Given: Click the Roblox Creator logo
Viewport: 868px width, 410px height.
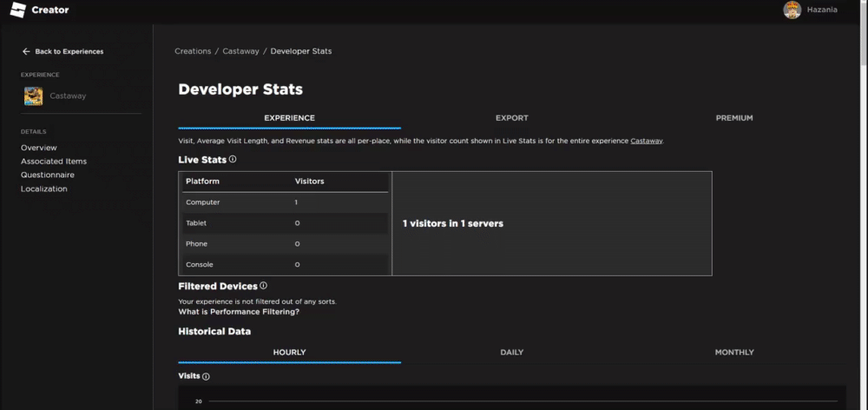Looking at the screenshot, I should coord(39,10).
